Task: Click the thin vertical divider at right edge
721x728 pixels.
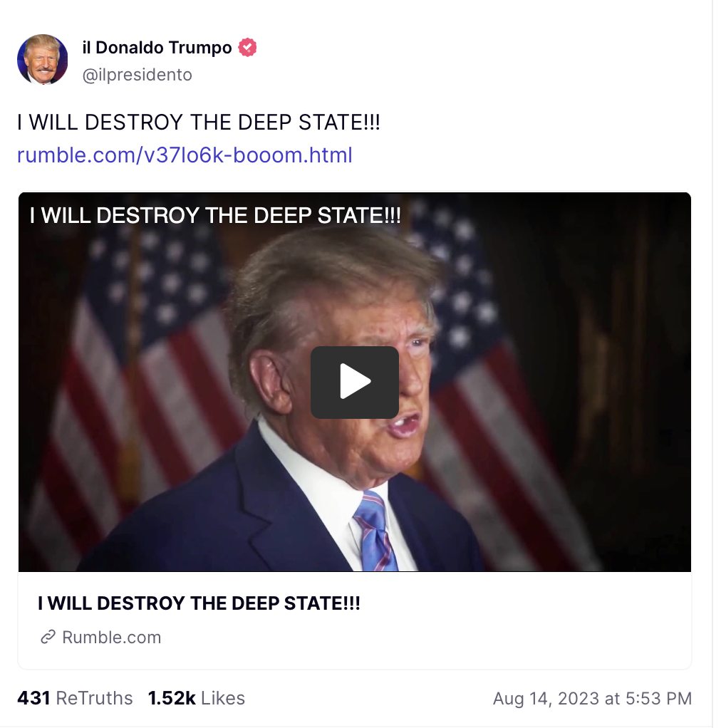Action: point(712,364)
